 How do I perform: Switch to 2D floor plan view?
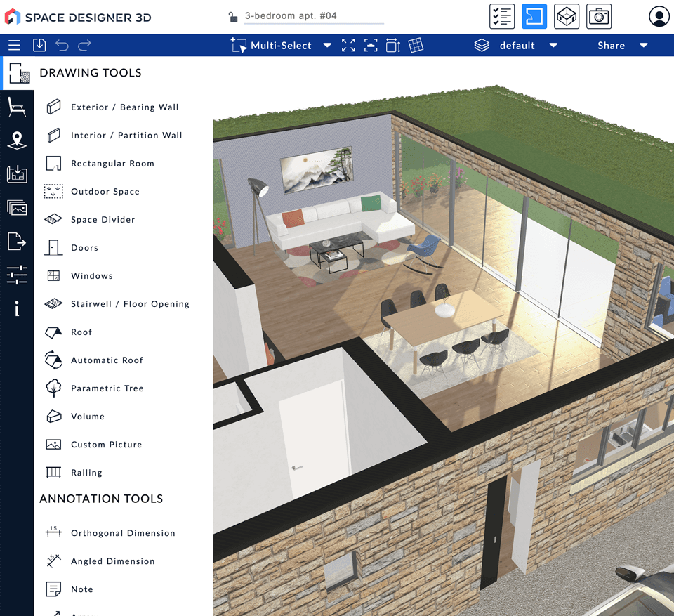[x=534, y=16]
